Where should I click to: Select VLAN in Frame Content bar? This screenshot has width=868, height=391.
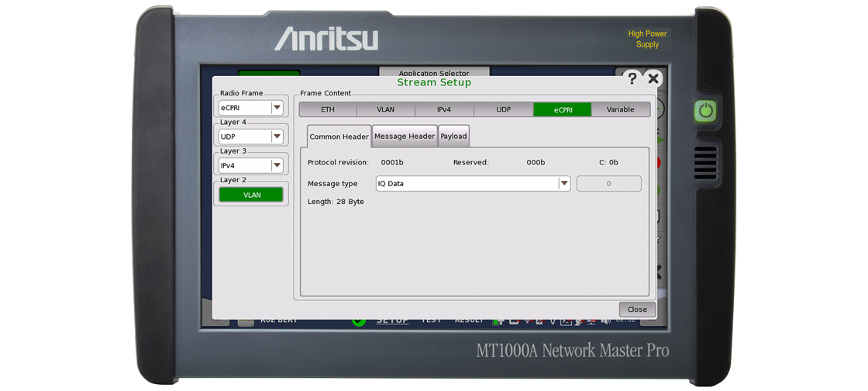pyautogui.click(x=385, y=110)
